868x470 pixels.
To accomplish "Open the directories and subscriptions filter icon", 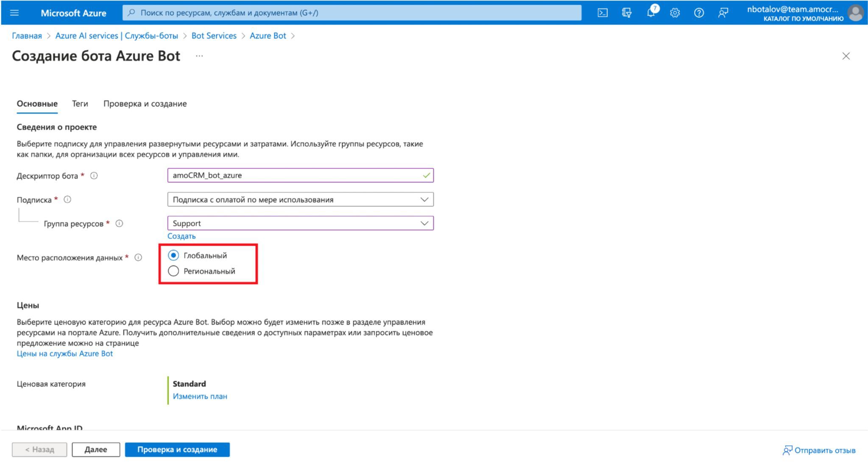I will (626, 13).
